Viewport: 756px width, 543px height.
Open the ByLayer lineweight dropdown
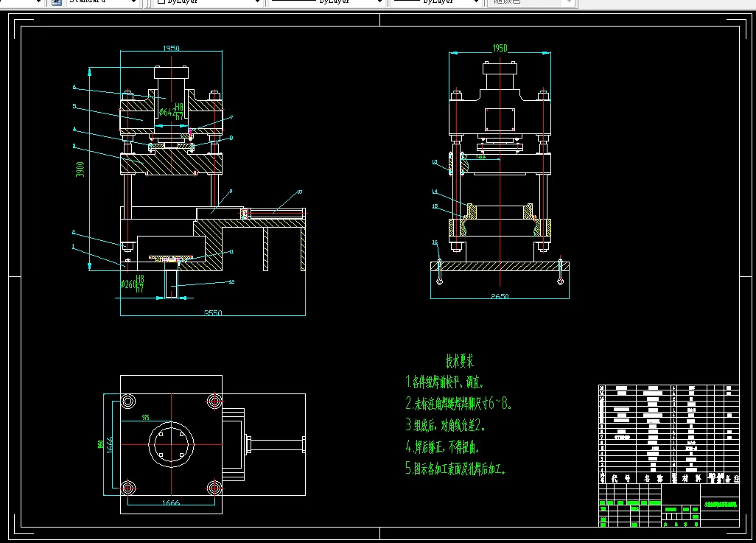point(436,2)
